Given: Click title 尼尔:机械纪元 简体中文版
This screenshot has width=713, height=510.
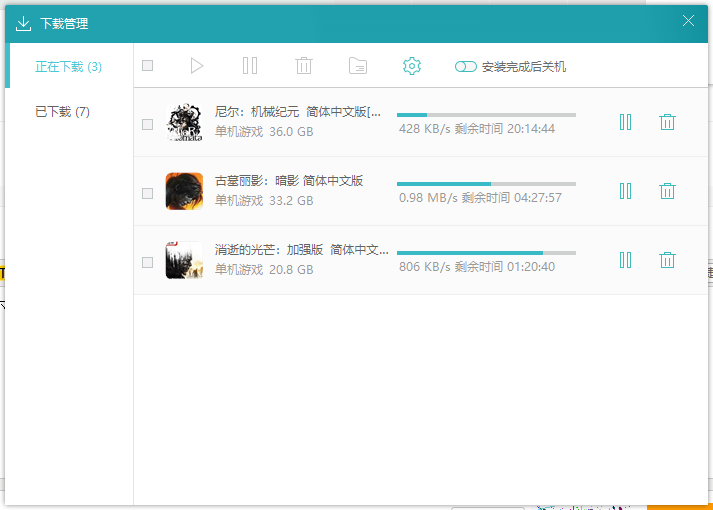Looking at the screenshot, I should point(298,112).
